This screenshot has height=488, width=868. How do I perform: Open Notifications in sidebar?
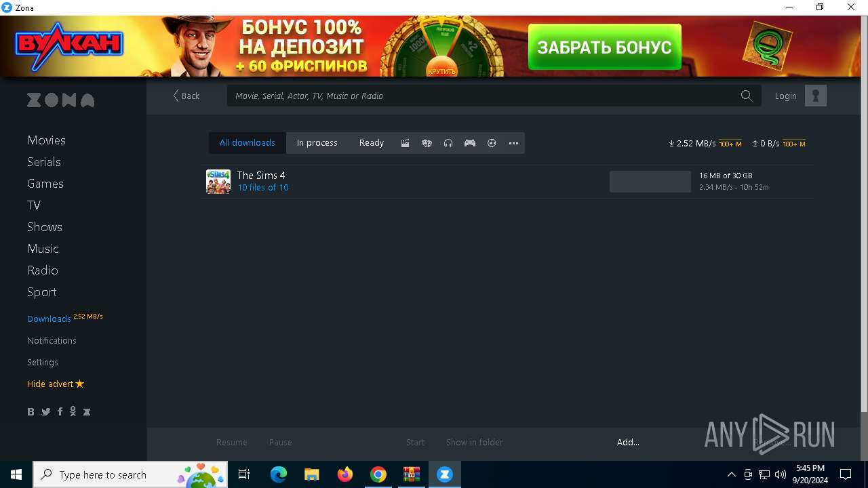pos(52,340)
